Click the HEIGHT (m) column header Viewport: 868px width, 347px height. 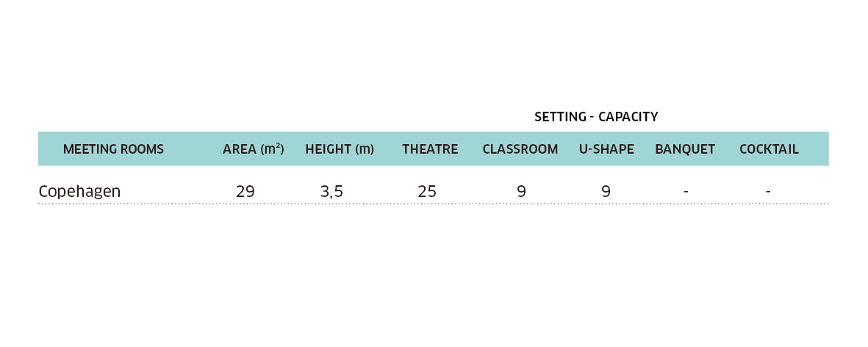click(340, 149)
